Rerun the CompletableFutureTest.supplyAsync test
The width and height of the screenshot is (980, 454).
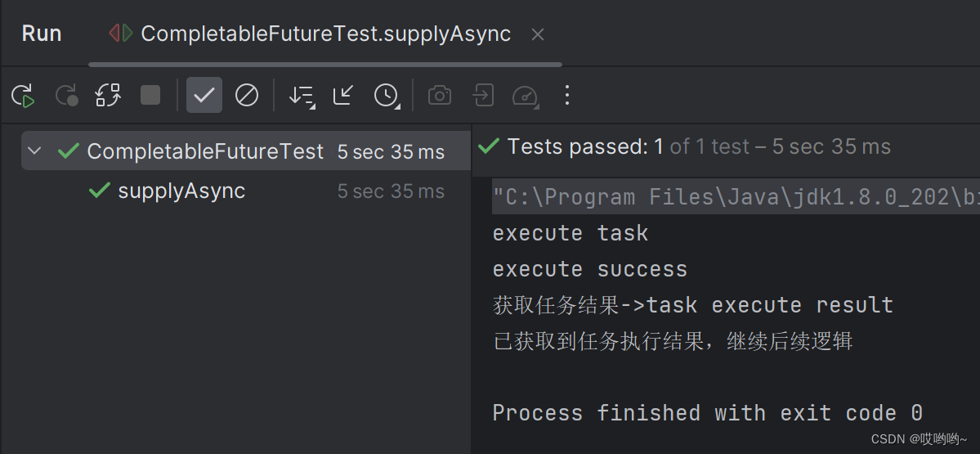pos(23,96)
